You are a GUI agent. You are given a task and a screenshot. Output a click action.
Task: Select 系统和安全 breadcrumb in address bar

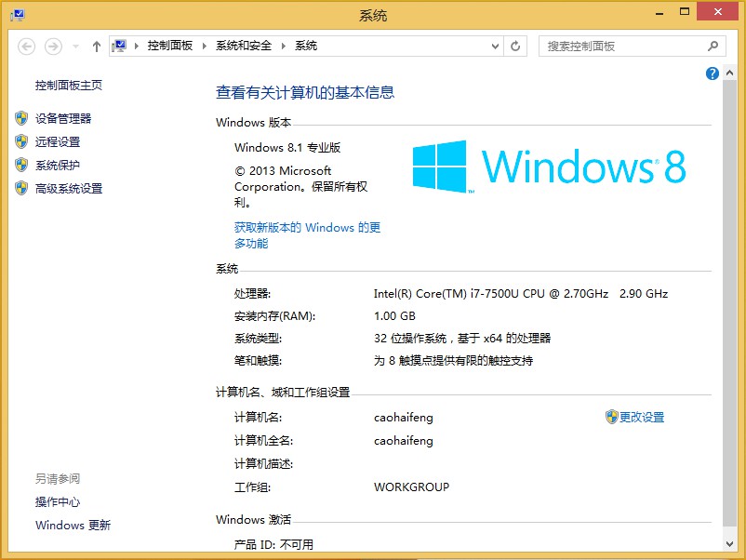click(244, 46)
